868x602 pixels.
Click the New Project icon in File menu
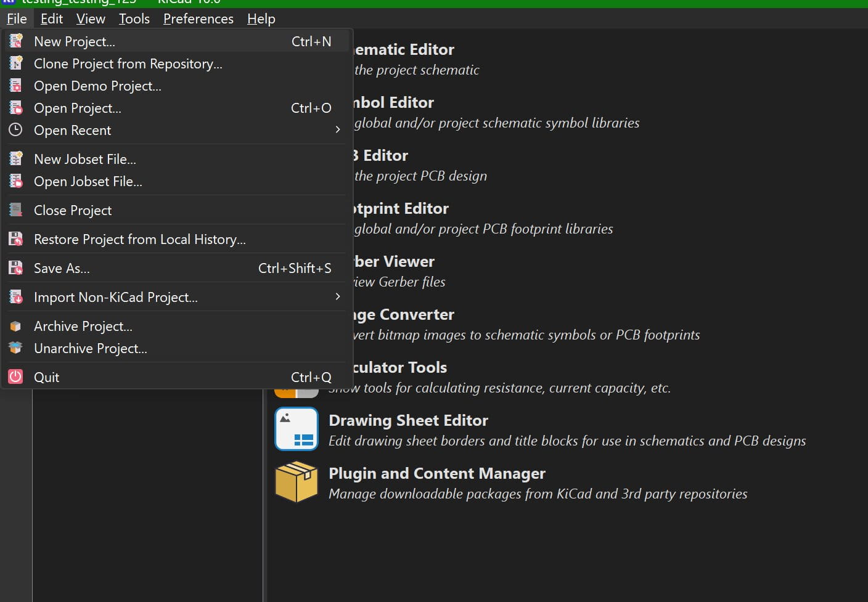16,41
